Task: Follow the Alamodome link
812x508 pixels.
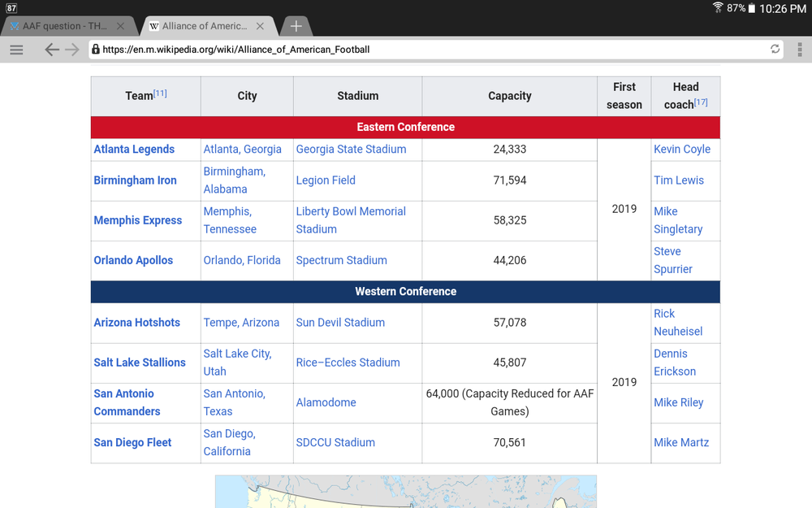Action: click(x=326, y=402)
